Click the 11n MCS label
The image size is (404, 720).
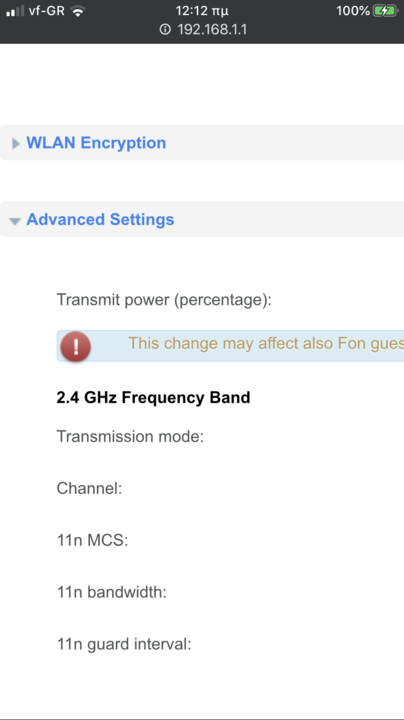coord(92,540)
